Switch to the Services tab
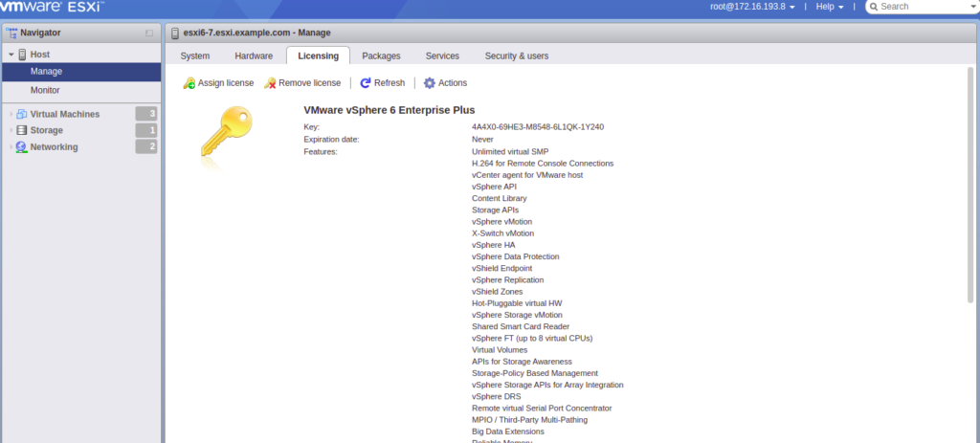Screen dimensions: 980x443 (x=442, y=55)
